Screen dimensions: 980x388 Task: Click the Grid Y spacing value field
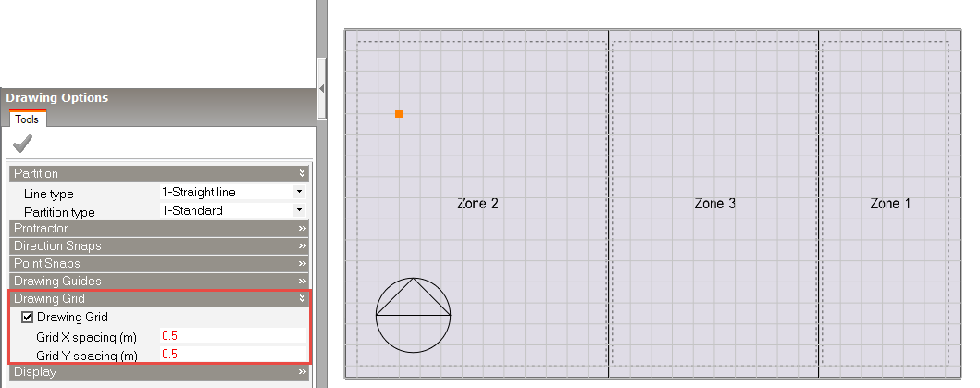point(233,355)
